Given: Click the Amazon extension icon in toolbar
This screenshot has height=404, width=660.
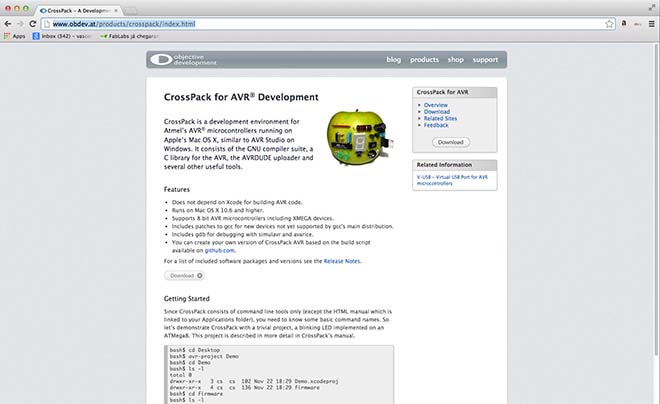Looking at the screenshot, I should [624, 24].
